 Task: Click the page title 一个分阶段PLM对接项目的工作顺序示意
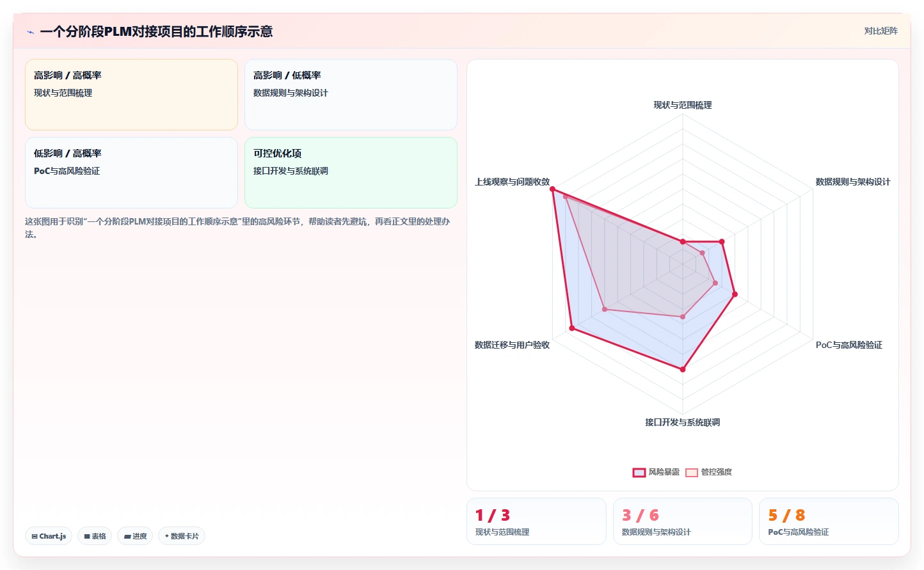tap(156, 31)
